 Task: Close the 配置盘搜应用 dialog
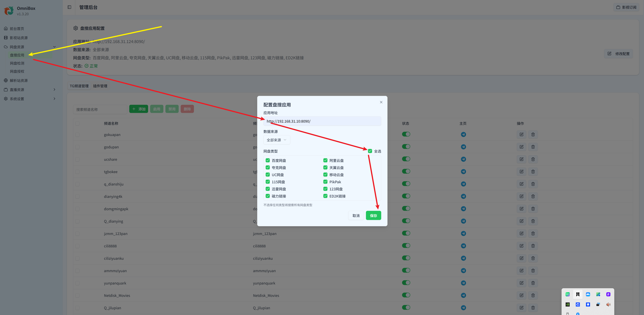pyautogui.click(x=381, y=102)
